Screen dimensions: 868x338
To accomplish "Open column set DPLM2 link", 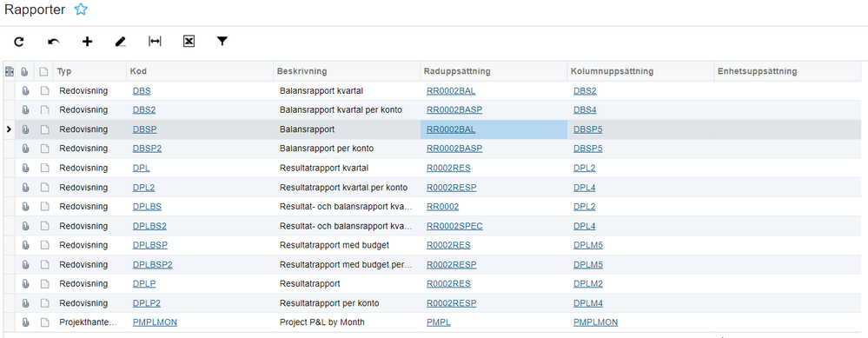I will tap(588, 284).
